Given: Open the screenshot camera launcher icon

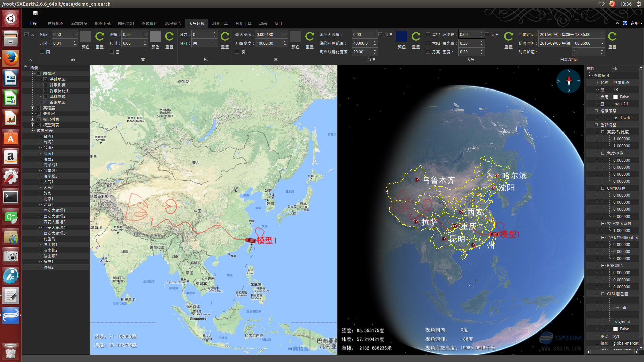Looking at the screenshot, I should [11, 257].
